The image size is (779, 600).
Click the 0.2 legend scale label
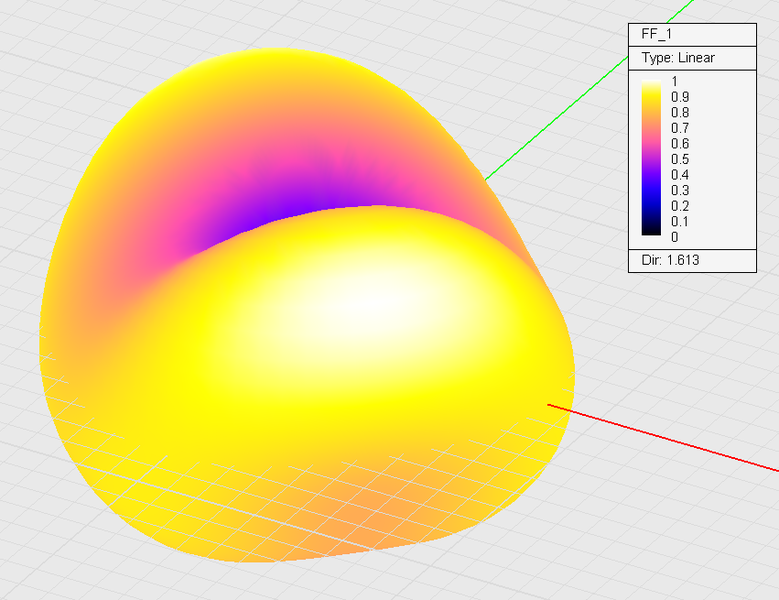tap(680, 206)
